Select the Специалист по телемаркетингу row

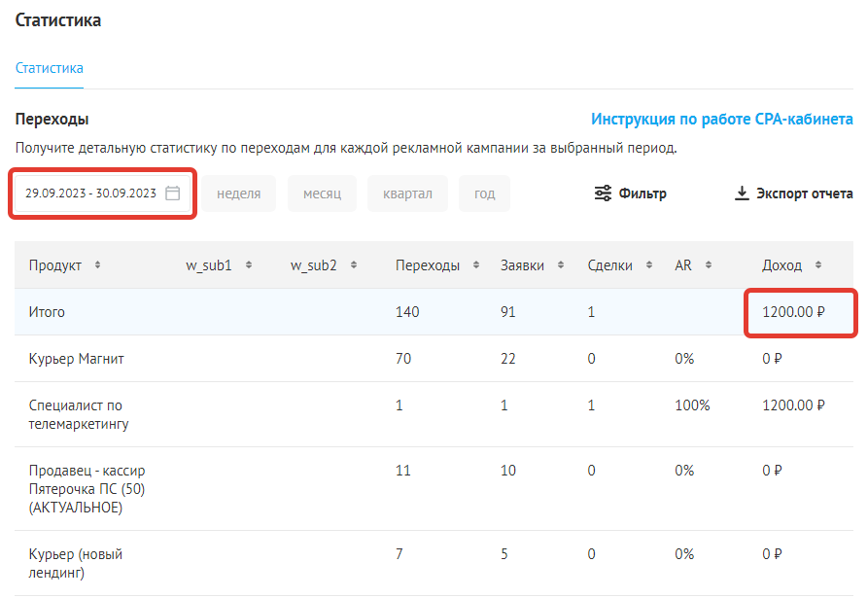coord(434,414)
